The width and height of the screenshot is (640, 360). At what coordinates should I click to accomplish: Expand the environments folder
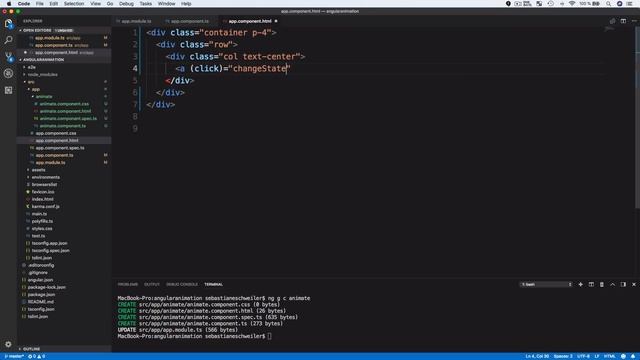[x=45, y=177]
